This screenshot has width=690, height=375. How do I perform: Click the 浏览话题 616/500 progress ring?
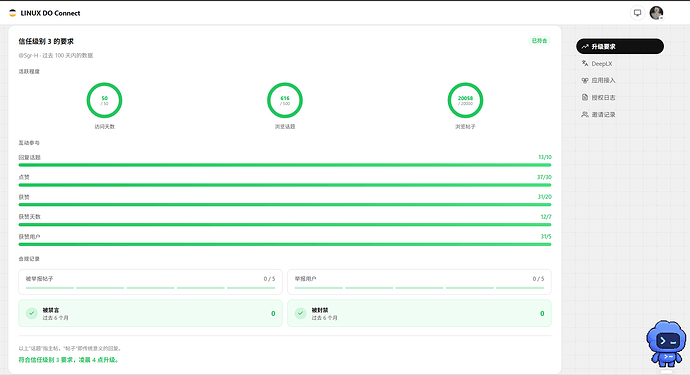click(x=285, y=100)
